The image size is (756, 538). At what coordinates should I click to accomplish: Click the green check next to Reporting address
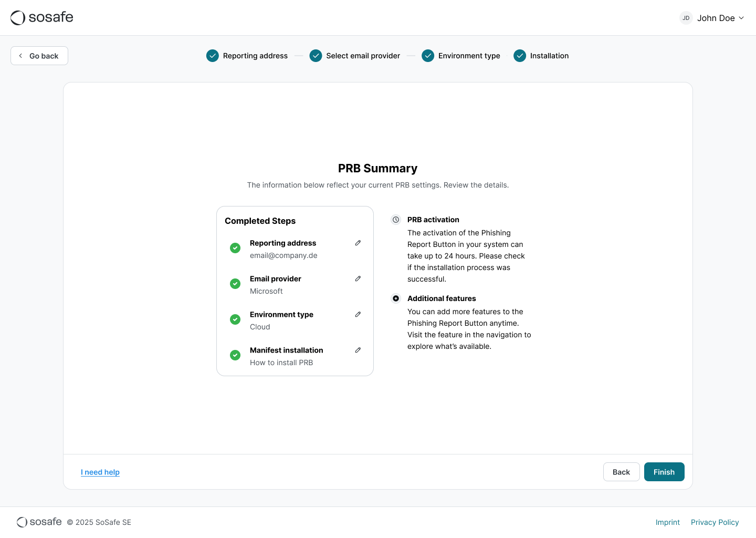pyautogui.click(x=235, y=248)
